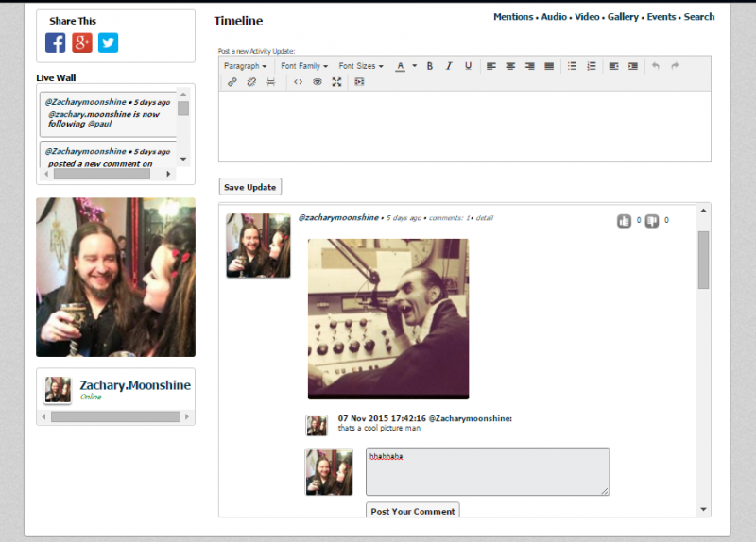The image size is (756, 542).
Task: Click timeline vertical scrollbar thumb
Action: (x=703, y=261)
